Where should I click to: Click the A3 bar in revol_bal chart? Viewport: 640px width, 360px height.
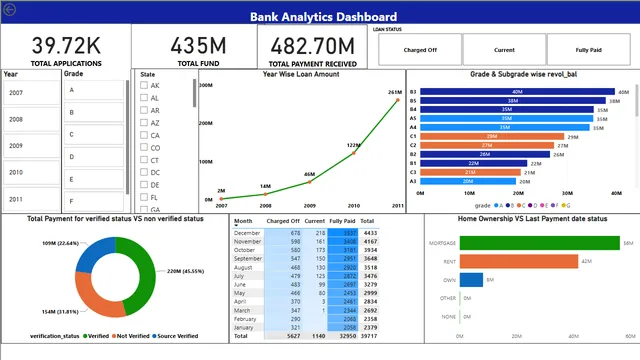point(468,181)
